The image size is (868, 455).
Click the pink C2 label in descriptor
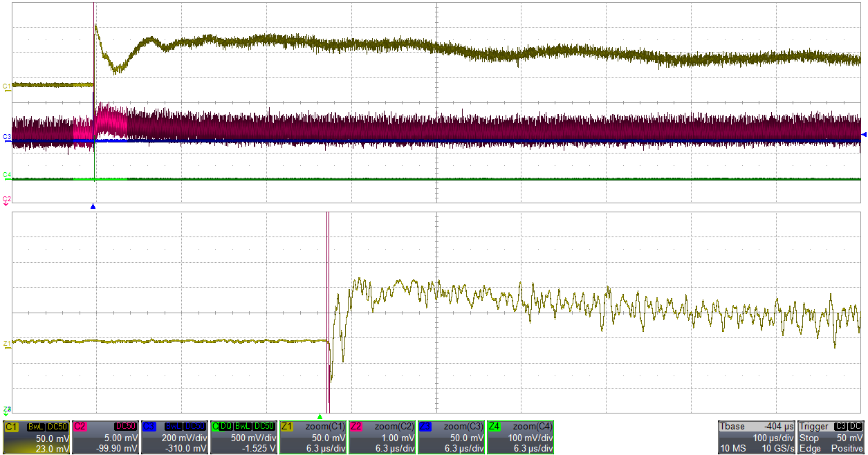80,427
